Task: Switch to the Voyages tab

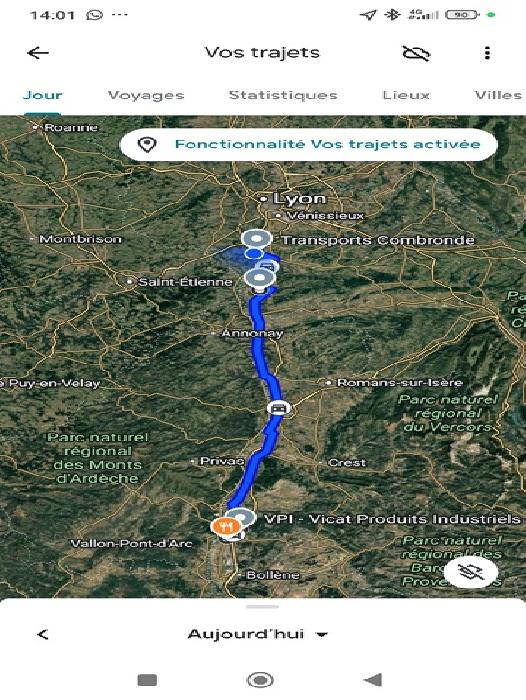Action: (x=146, y=95)
